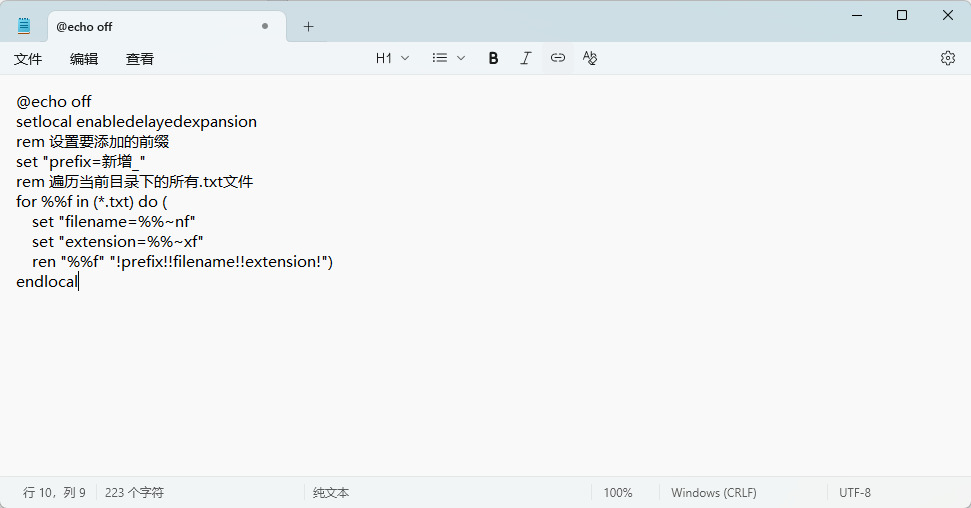Clear formatting with the eraser icon
Screen dimensions: 971x508
click(x=590, y=58)
